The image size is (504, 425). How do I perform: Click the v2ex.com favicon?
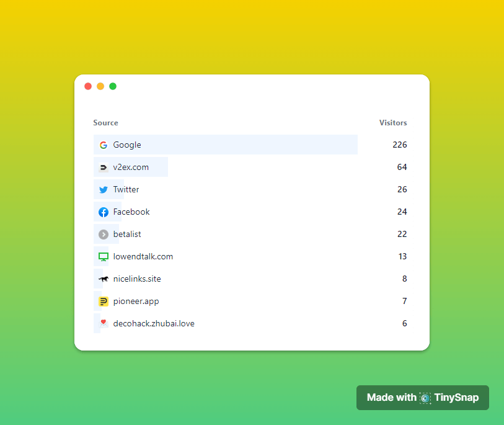click(103, 168)
